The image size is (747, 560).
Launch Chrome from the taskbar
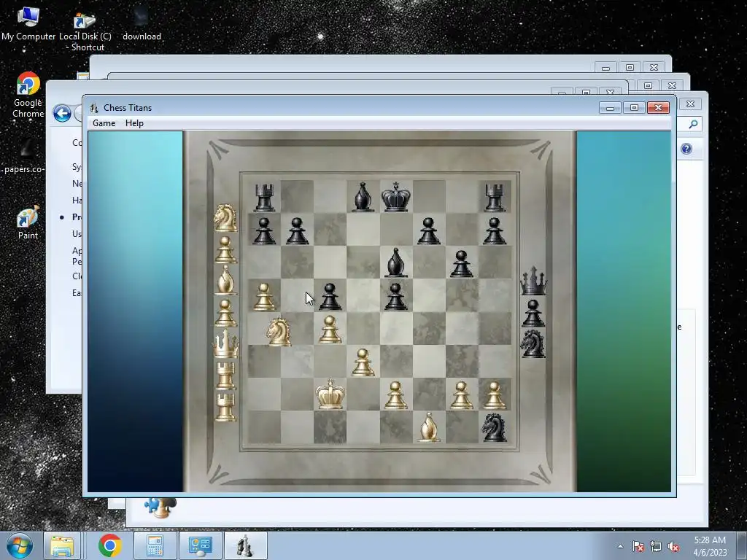coord(109,545)
